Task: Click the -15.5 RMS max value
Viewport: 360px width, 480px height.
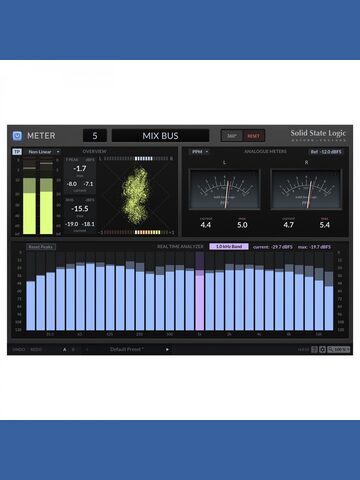Action: click(80, 209)
